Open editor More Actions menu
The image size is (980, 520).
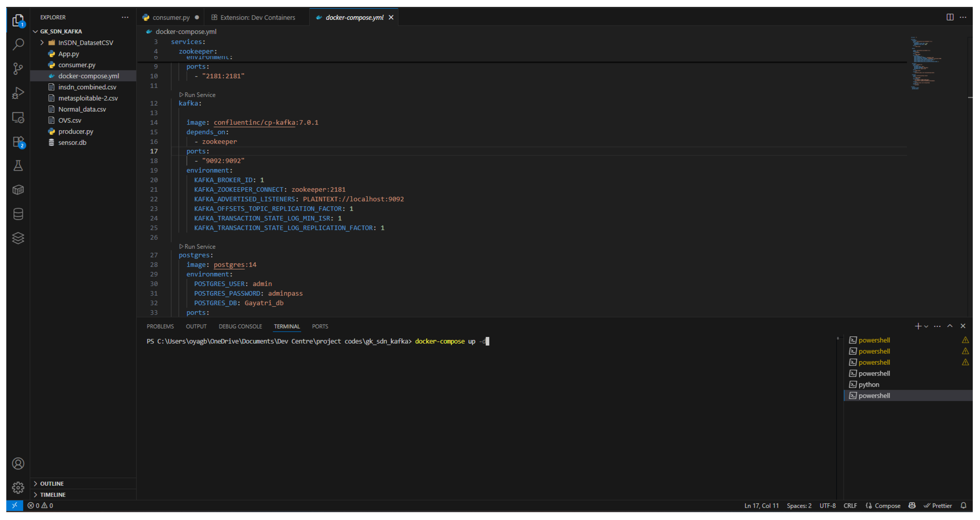[963, 17]
